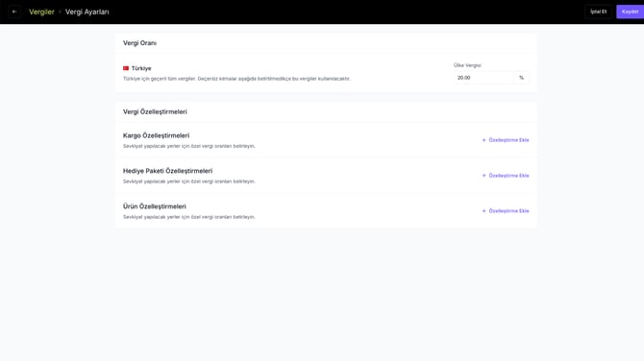Add customization via Kargo's Özelleştirme Ekle text

[x=508, y=140]
